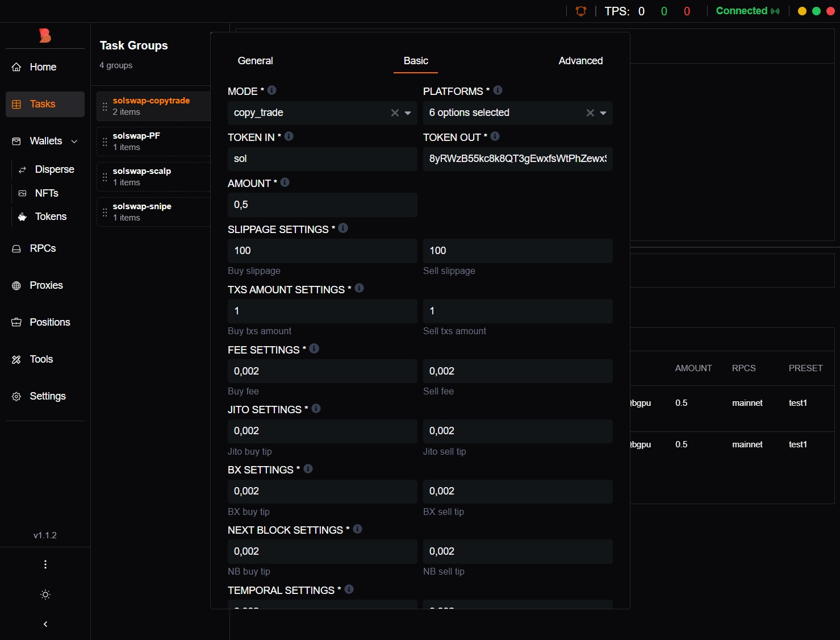Click the Buy slippage input field
840x640 pixels.
[322, 251]
